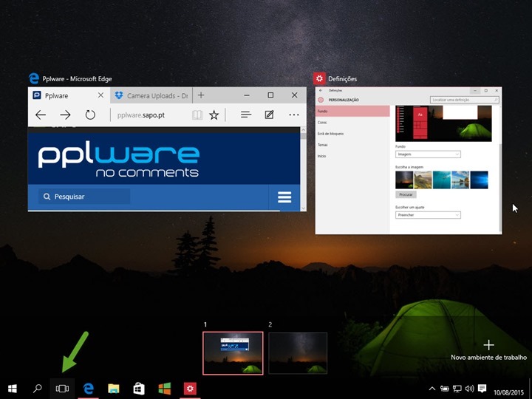The image size is (532, 399).
Task: Open Edge More actions ellipsis
Action: pyautogui.click(x=294, y=115)
